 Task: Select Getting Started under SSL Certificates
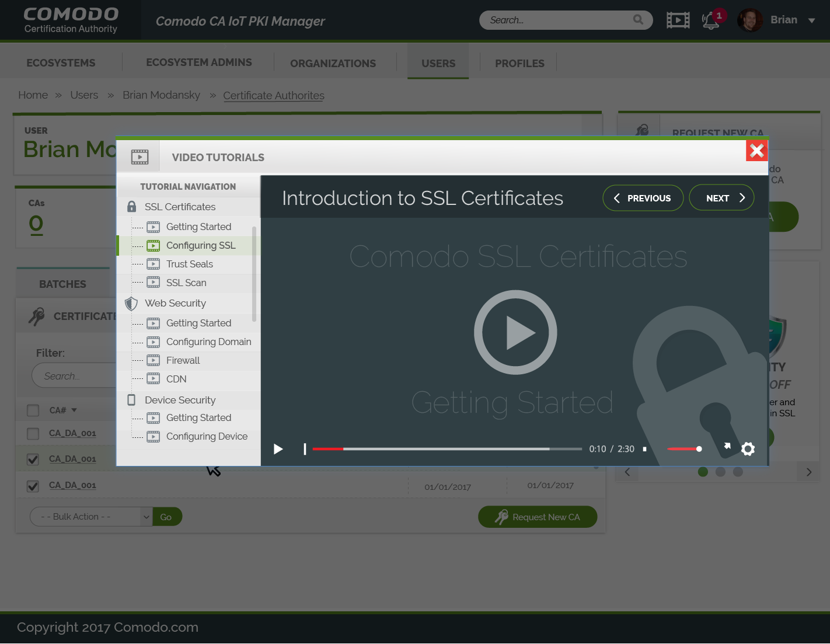pos(198,227)
